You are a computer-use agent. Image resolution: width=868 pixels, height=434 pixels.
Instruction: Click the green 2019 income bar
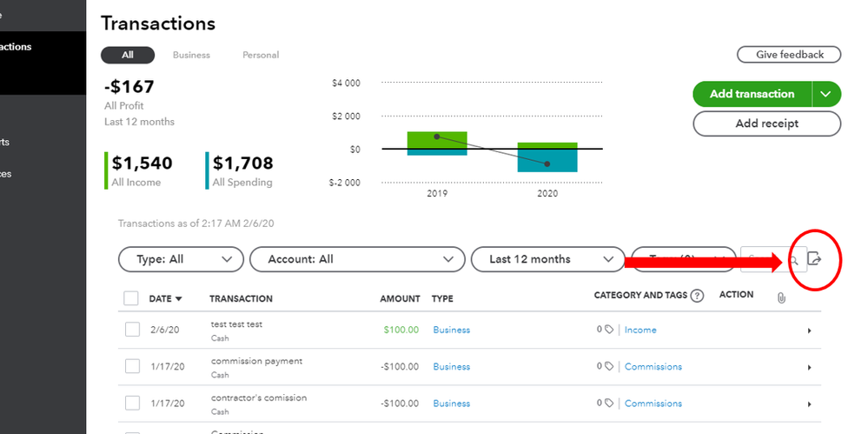tap(437, 139)
